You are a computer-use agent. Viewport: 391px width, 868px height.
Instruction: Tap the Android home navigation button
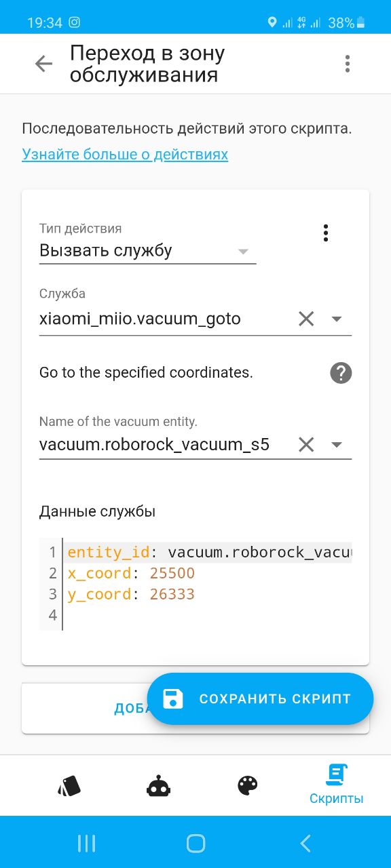(195, 843)
